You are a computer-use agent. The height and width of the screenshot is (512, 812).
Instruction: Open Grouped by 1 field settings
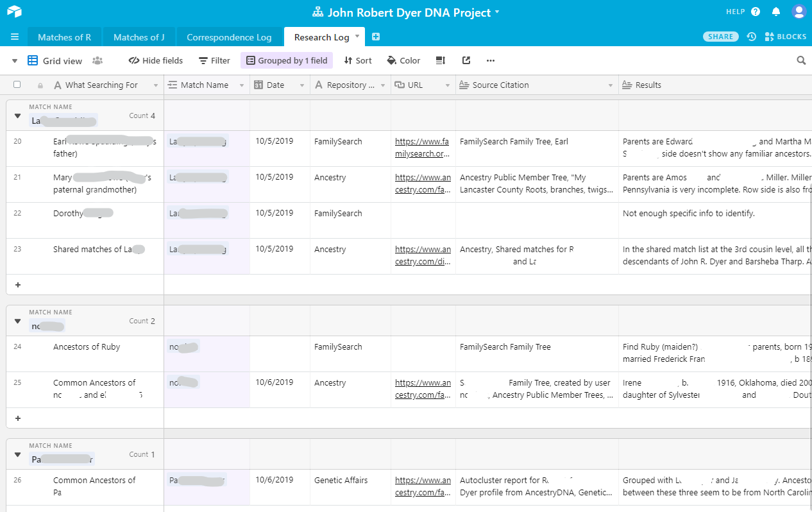pyautogui.click(x=287, y=60)
